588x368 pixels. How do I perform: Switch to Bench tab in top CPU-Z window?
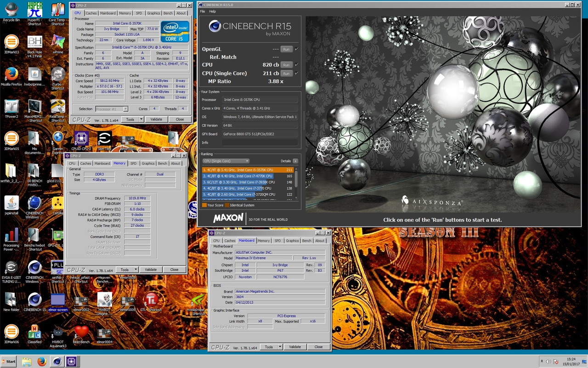[x=168, y=13]
